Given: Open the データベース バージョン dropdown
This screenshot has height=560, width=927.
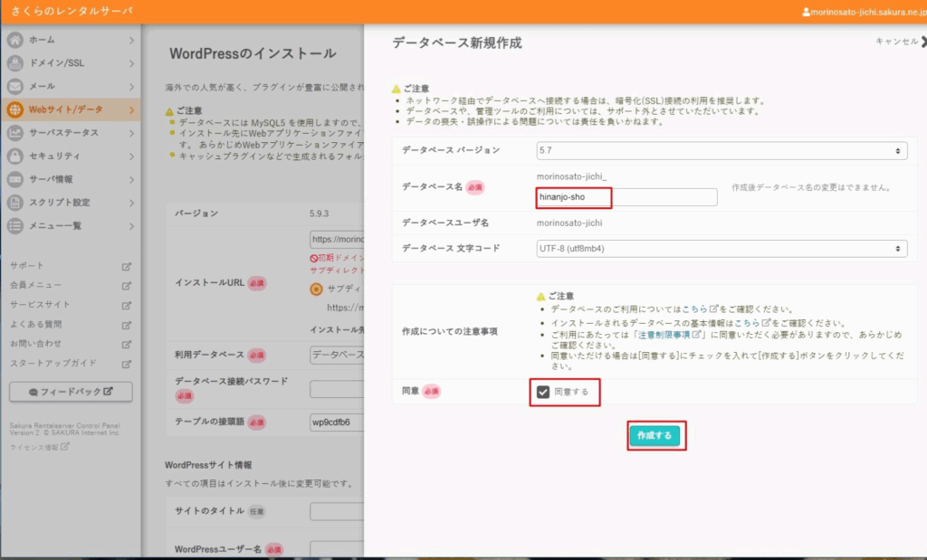Looking at the screenshot, I should [x=722, y=151].
